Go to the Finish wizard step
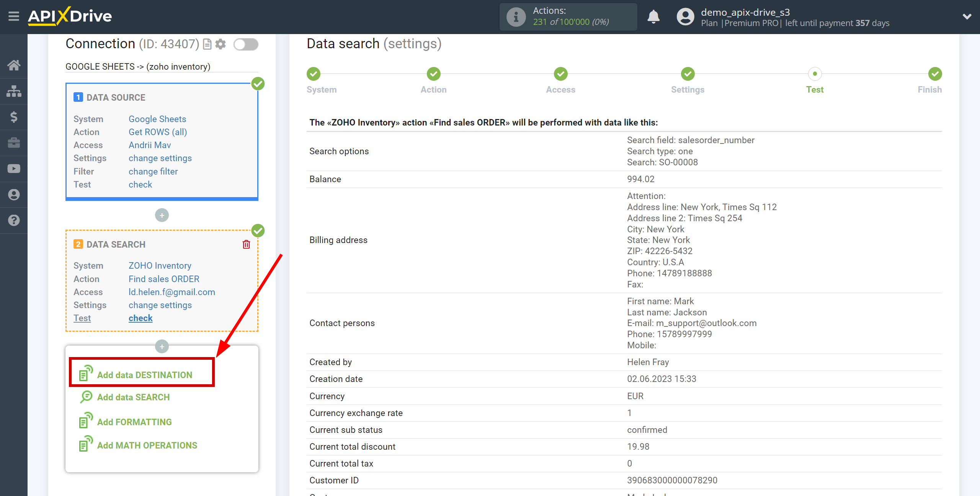This screenshot has width=980, height=496. (935, 74)
